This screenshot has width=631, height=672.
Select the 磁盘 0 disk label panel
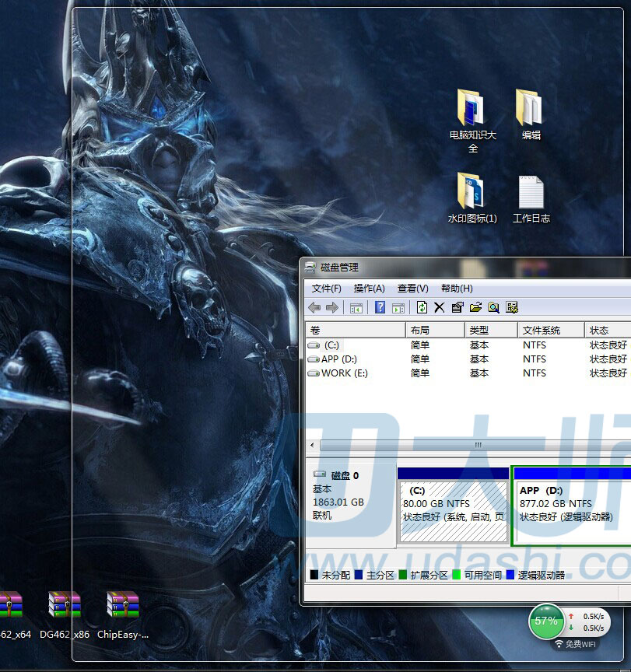coord(350,506)
